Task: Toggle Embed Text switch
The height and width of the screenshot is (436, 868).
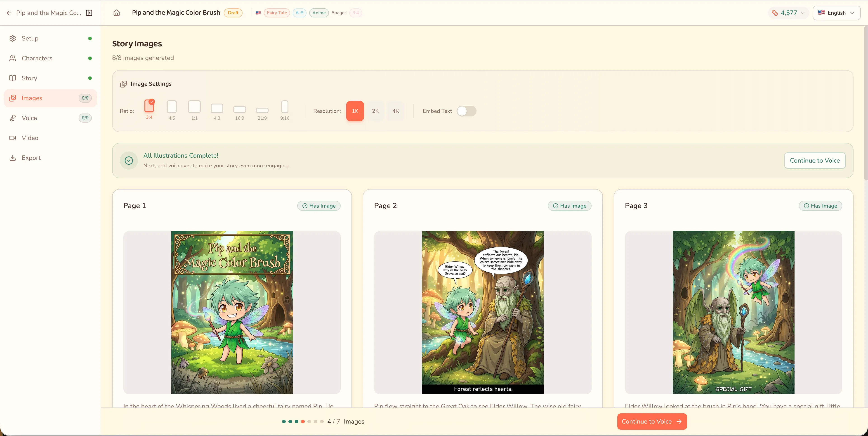Action: (466, 111)
